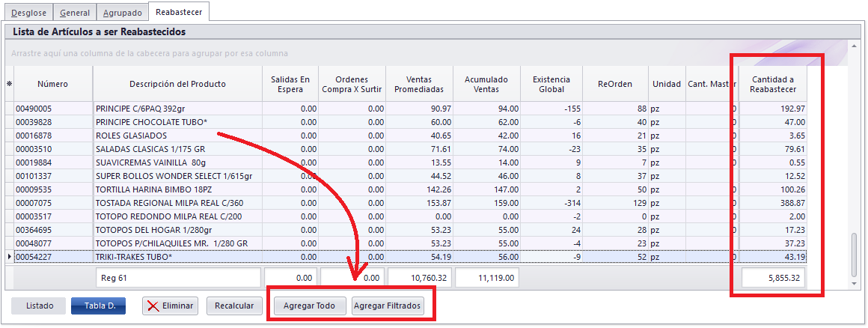
Task: Open the column chooser asterisk icon
Action: (9, 84)
